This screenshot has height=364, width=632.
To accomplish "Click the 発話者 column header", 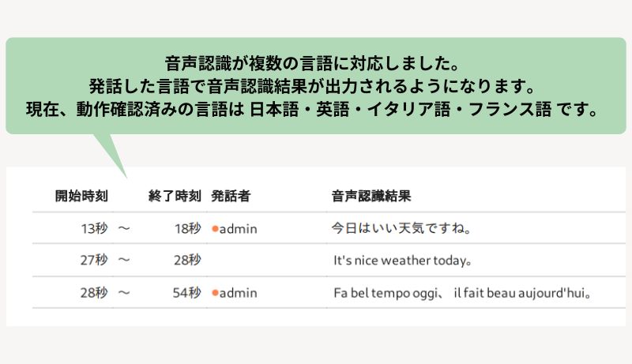I will (x=231, y=196).
